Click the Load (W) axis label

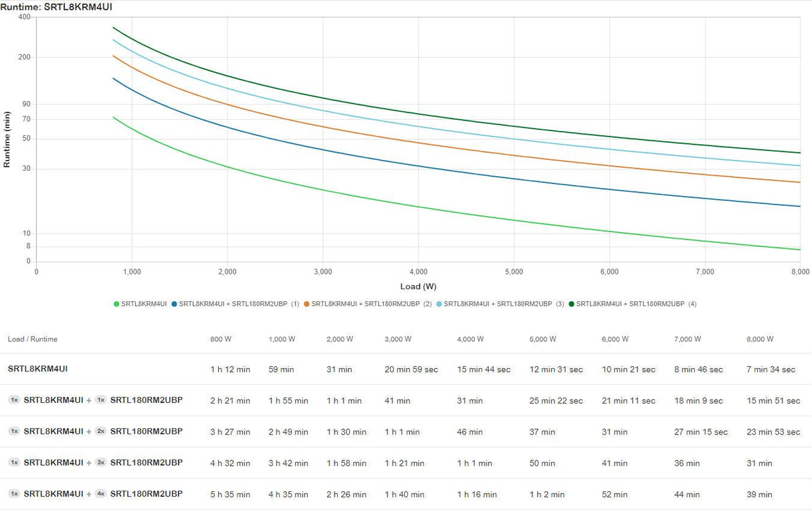tap(418, 286)
